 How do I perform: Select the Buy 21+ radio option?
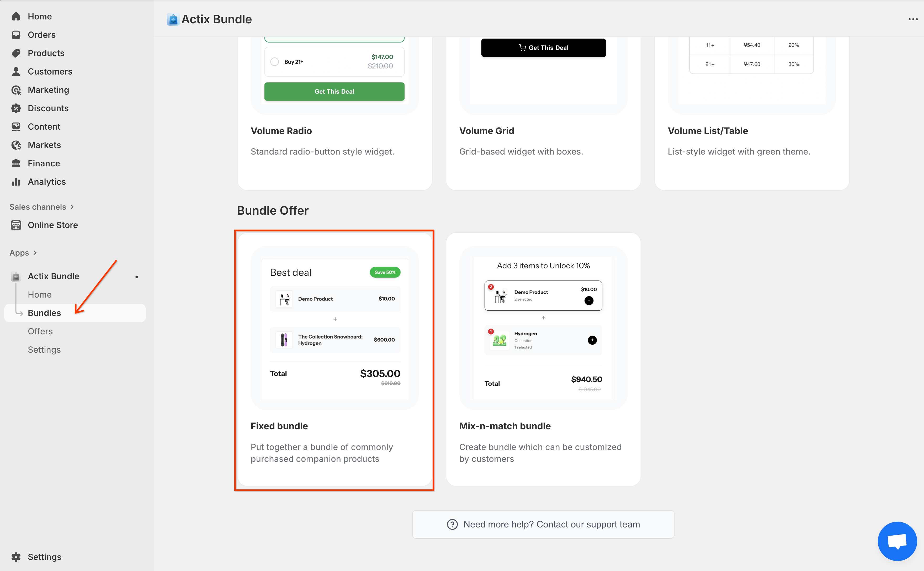(275, 62)
